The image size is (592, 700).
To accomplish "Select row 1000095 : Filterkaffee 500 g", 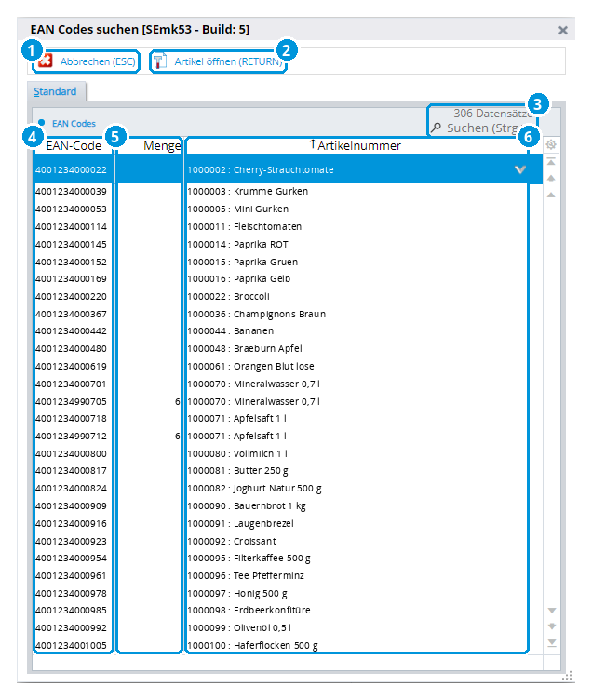I will tap(288, 559).
